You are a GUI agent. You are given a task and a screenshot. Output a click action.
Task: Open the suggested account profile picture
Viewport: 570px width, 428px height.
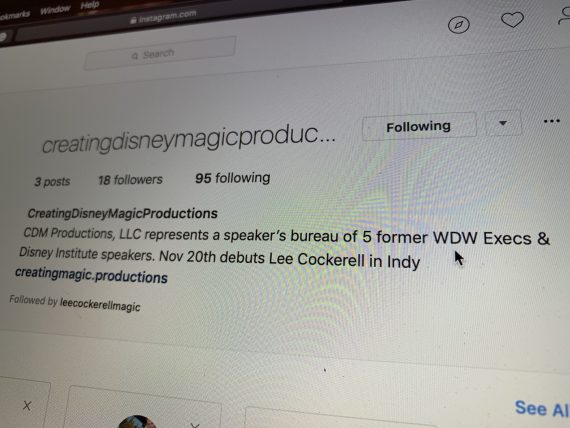pos(137,422)
